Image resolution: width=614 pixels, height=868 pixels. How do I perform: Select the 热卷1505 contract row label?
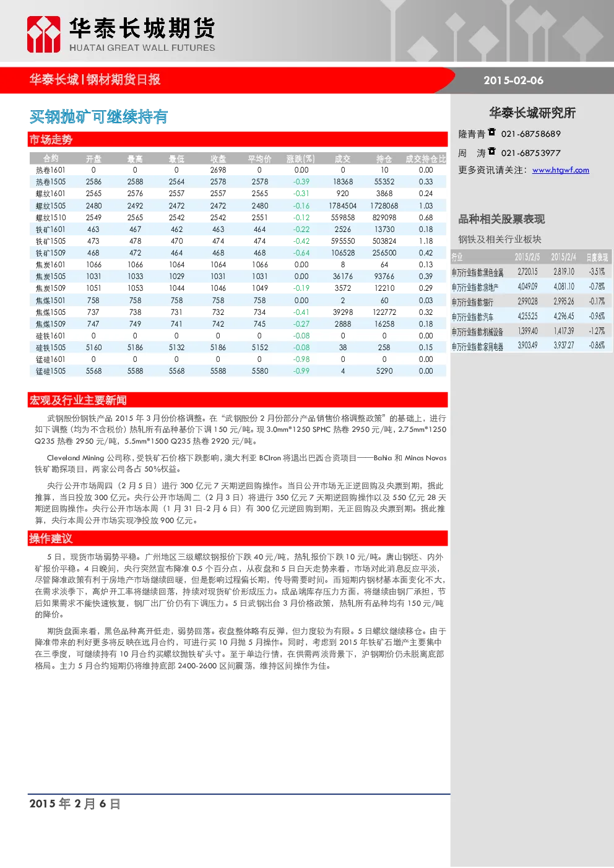click(x=51, y=182)
